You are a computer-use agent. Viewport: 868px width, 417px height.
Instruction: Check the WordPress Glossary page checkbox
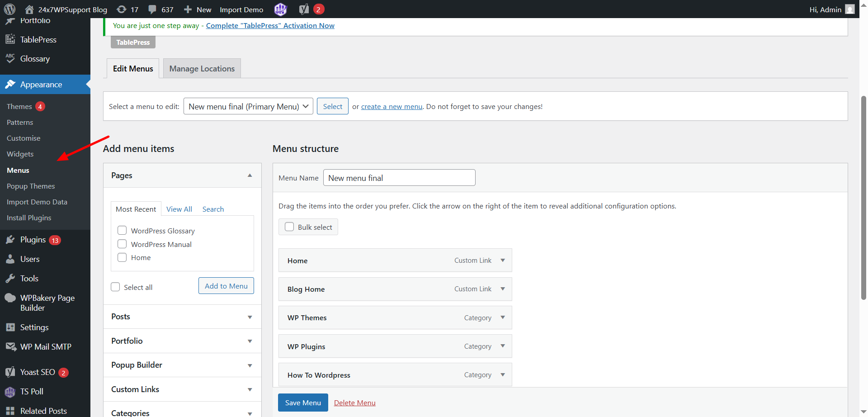coord(122,231)
